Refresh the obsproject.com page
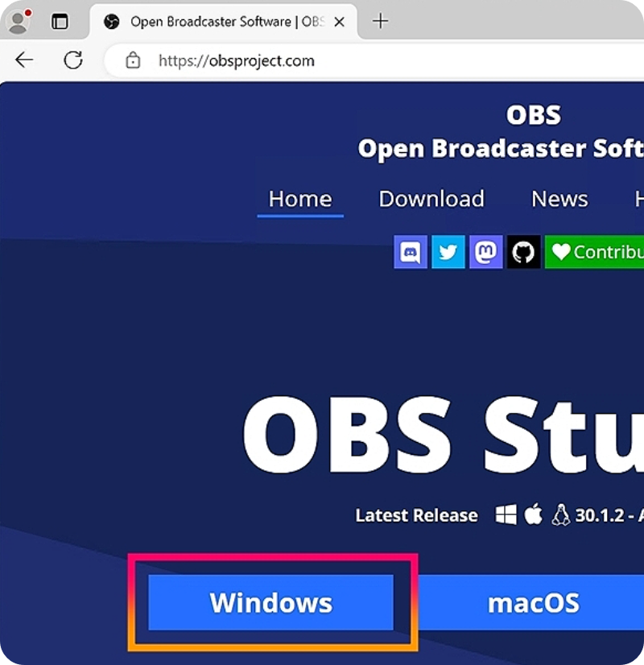Image resolution: width=644 pixels, height=665 pixels. point(73,60)
